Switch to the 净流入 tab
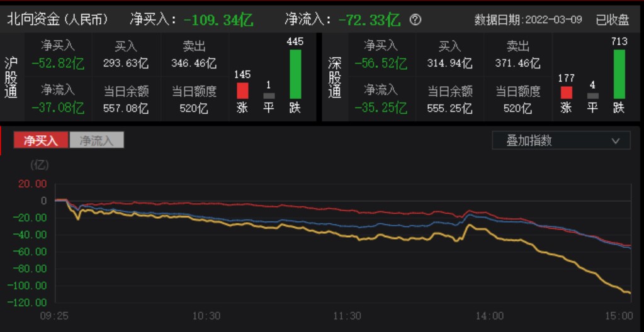 tap(96, 140)
